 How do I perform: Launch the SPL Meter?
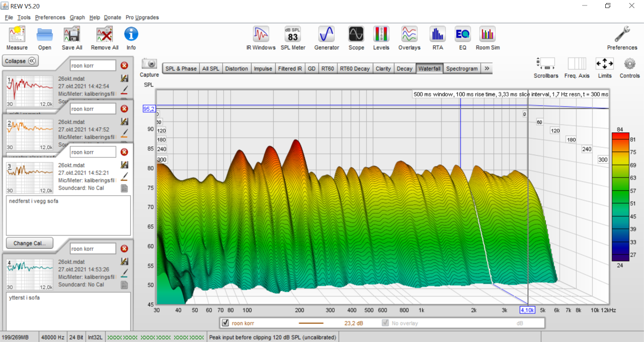click(293, 34)
